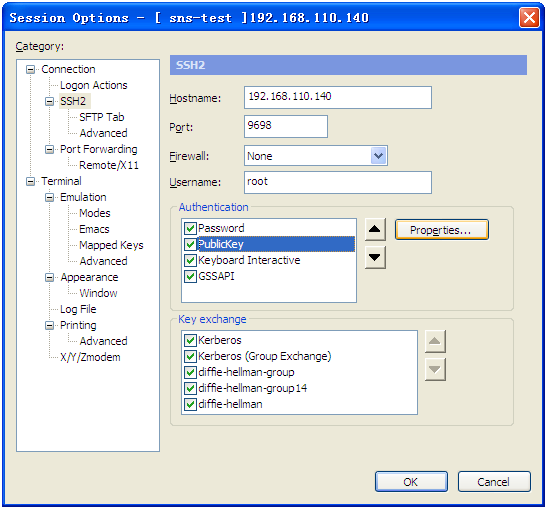Select Logon Actions category

tap(93, 85)
